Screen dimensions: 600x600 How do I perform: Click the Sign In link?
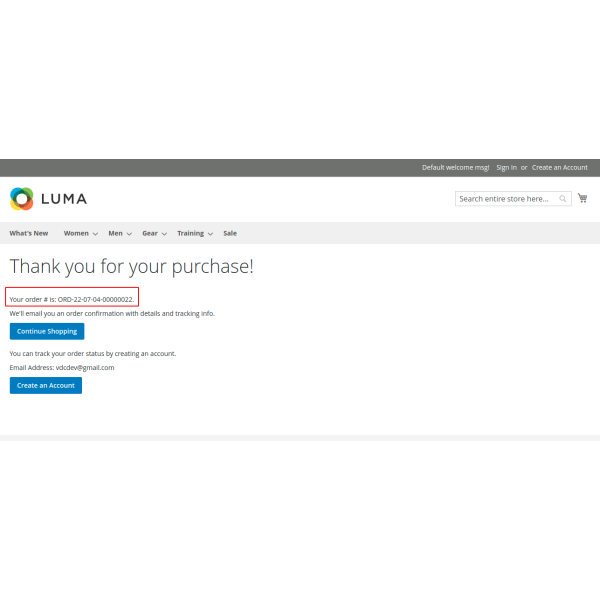pos(506,167)
